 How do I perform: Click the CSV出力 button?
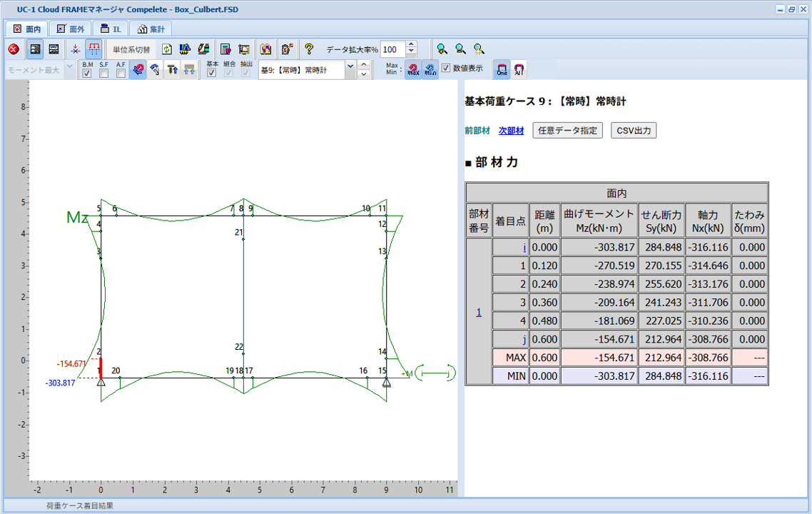coord(634,131)
